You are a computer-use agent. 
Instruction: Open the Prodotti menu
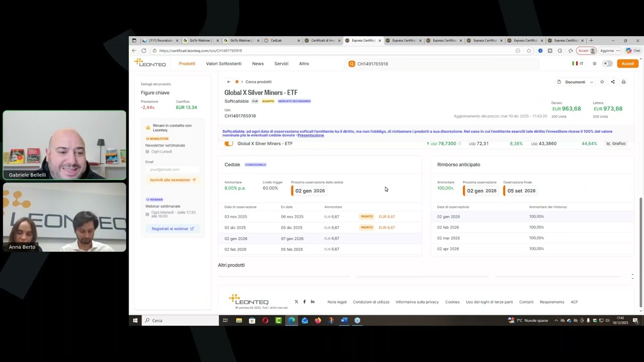[x=187, y=64]
